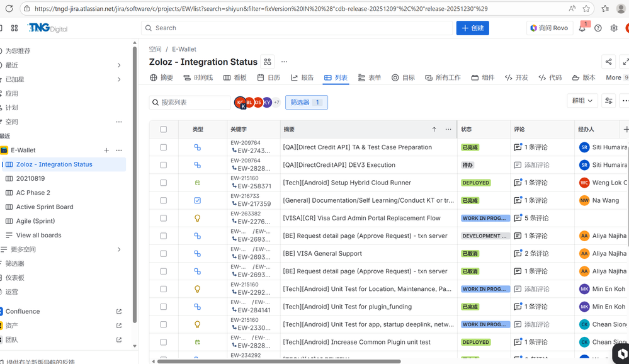Open E-Wallet breadcrumb link

(x=184, y=49)
